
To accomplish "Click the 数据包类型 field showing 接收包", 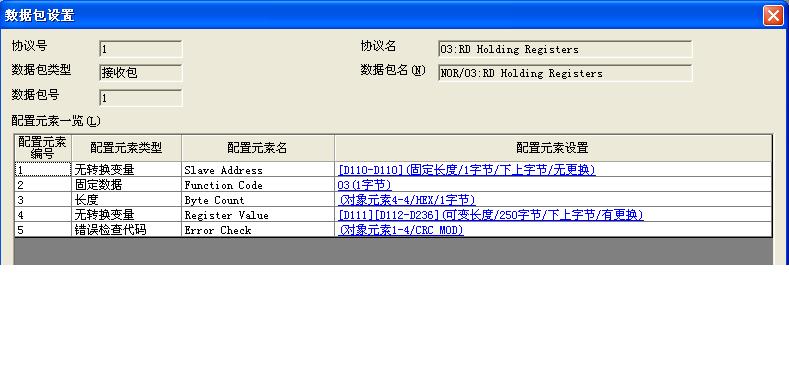I will pos(140,73).
